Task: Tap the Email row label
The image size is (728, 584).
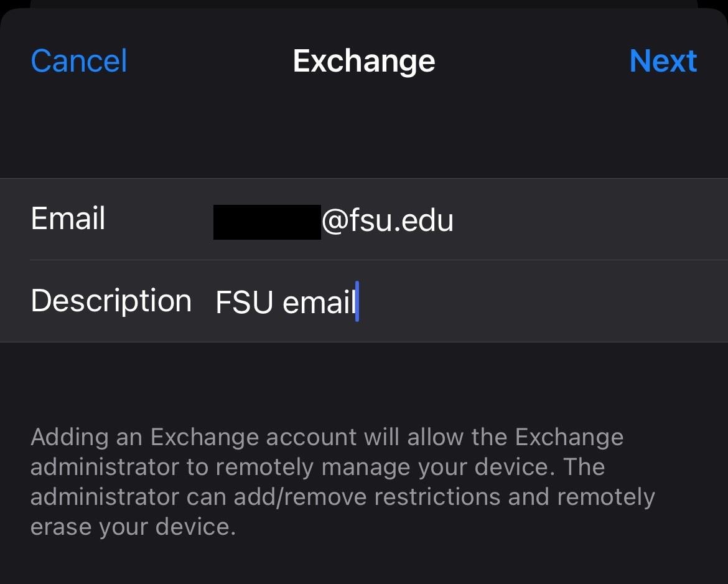Action: (68, 219)
